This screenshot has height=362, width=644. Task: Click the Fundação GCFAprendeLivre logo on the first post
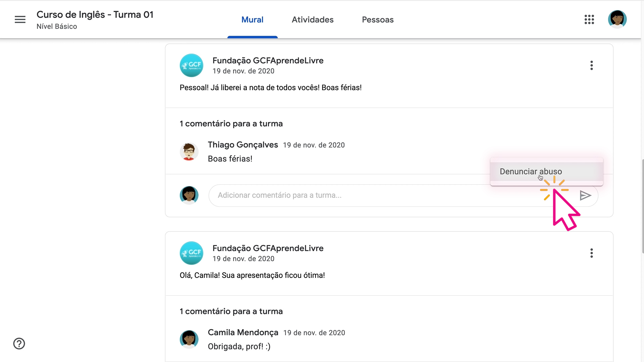coord(191,65)
